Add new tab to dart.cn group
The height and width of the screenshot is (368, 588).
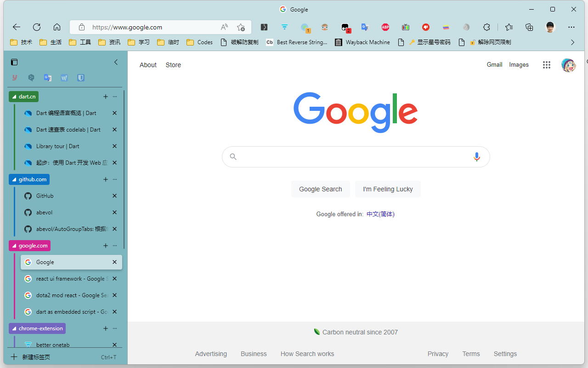coord(106,97)
